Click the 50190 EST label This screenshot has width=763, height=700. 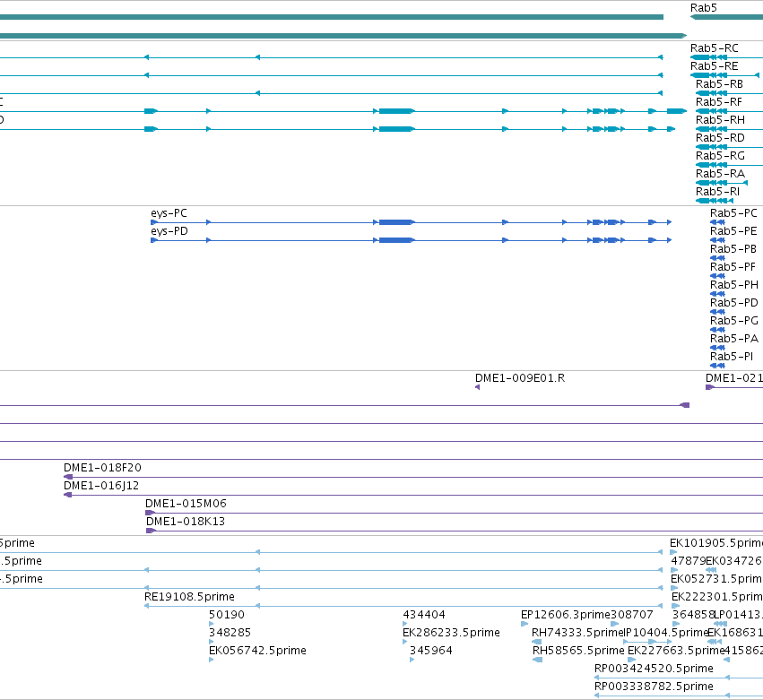(x=226, y=614)
